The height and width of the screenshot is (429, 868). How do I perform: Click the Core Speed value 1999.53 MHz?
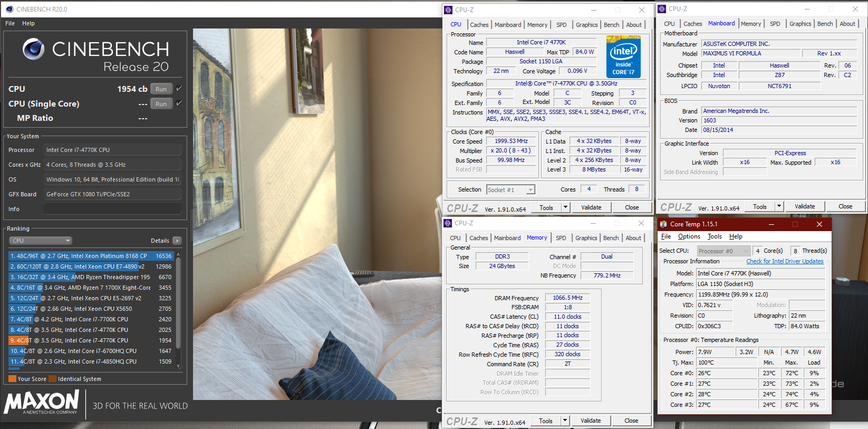(511, 141)
